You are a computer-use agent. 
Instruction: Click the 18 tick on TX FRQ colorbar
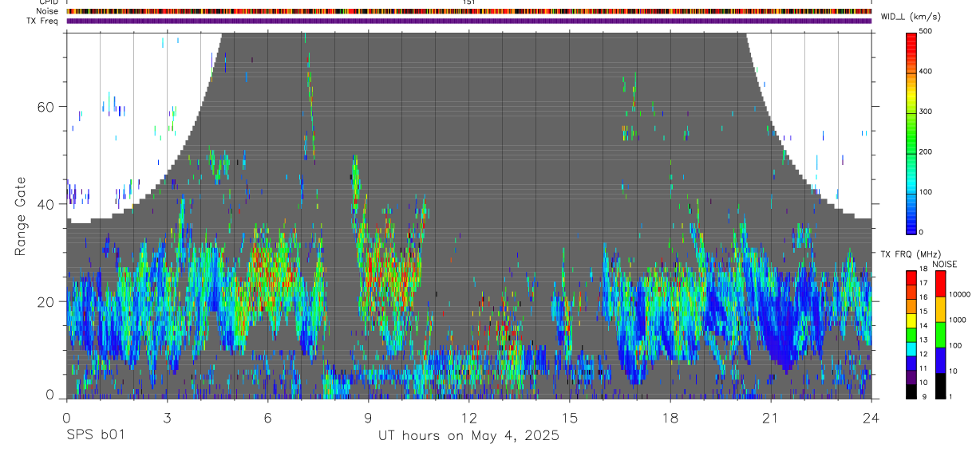pos(923,269)
